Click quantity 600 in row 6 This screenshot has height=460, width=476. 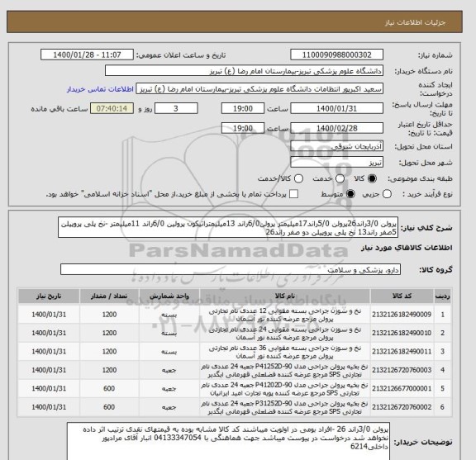(x=109, y=407)
